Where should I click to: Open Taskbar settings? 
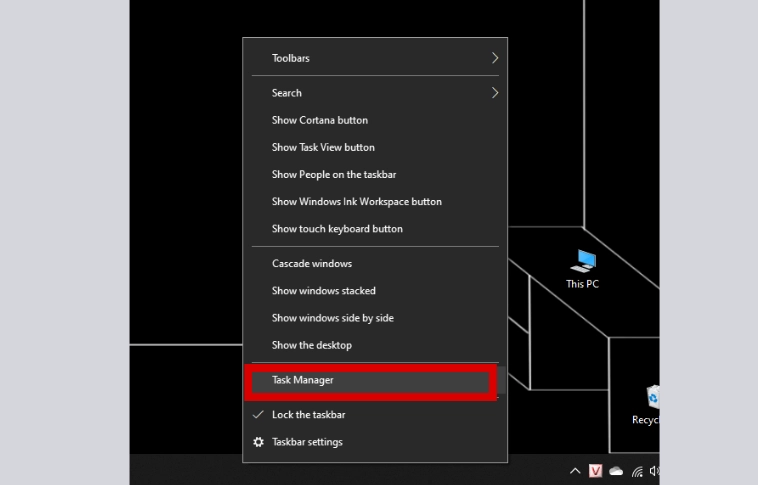375,442
